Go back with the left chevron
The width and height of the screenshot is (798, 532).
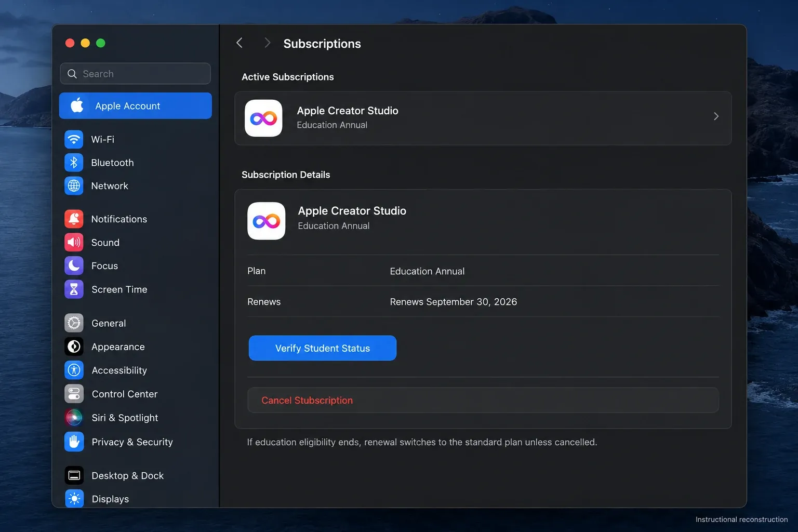coord(240,43)
